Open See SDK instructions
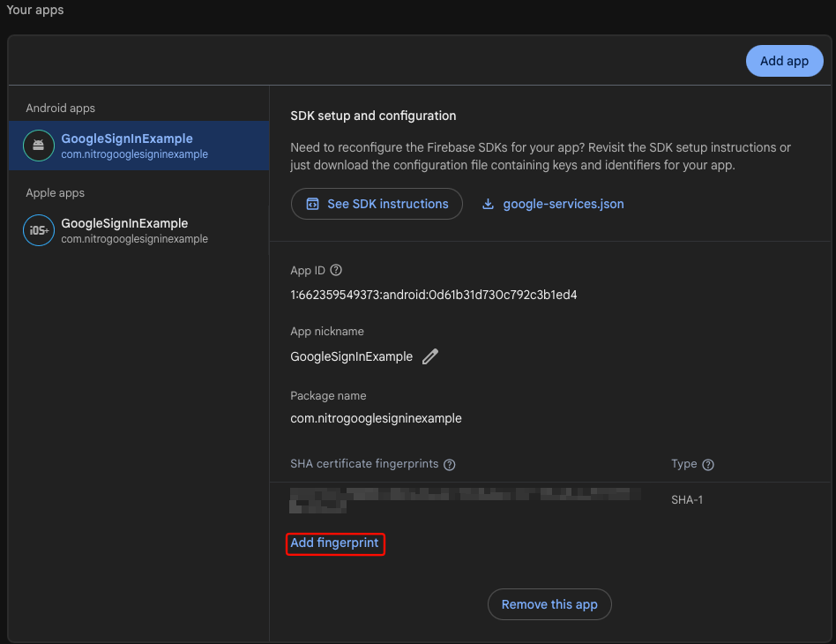Screen dimensions: 836x644 coord(377,204)
